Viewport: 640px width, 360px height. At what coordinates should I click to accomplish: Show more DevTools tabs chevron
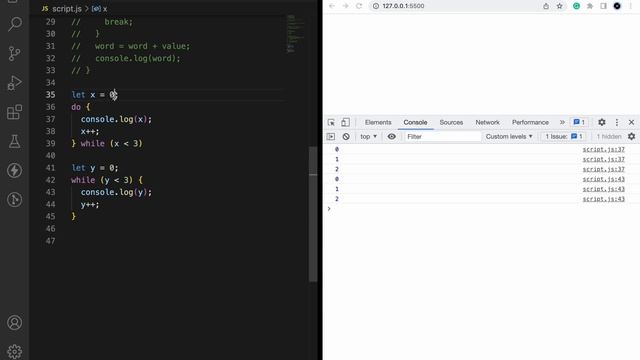(x=562, y=122)
